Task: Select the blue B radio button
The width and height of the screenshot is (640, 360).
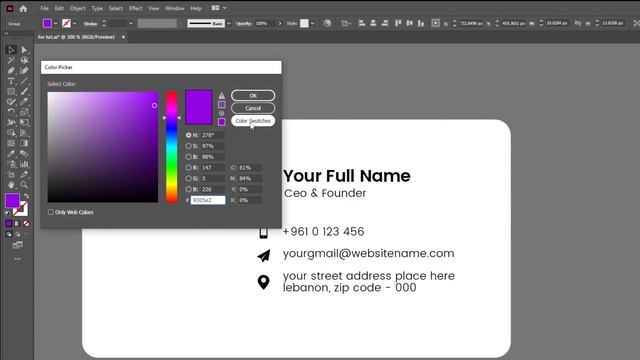Action: coord(189,189)
